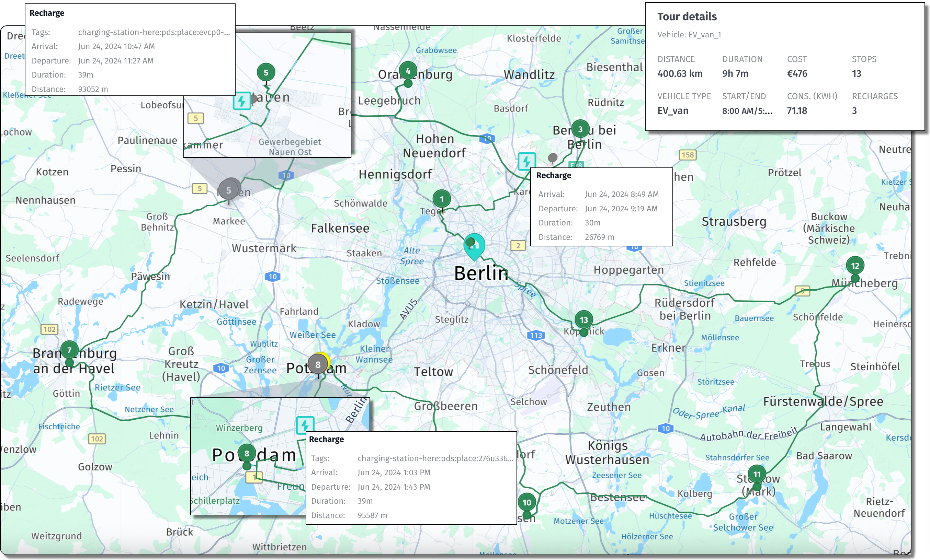Click the cost value €476

click(797, 73)
